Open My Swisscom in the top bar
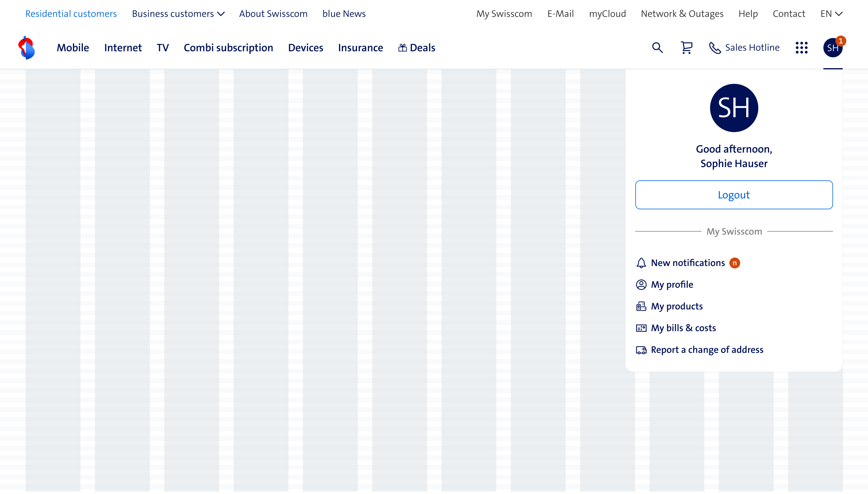The height and width of the screenshot is (494, 868). (504, 14)
